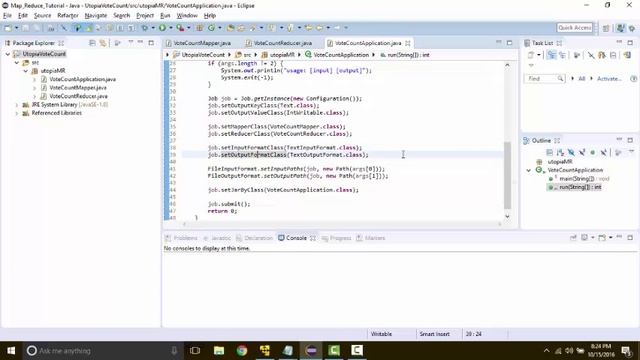Click the New Java Class green C icon
This screenshot has width=640, height=360.
211,28
